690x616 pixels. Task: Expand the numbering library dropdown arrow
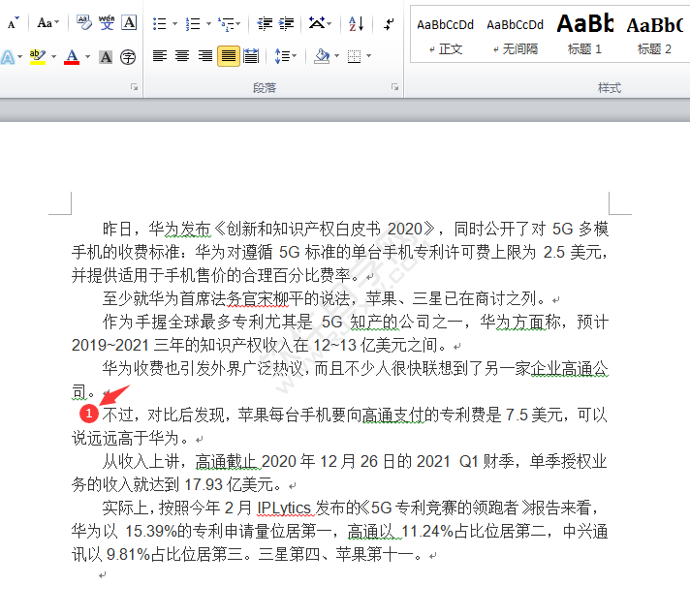208,24
